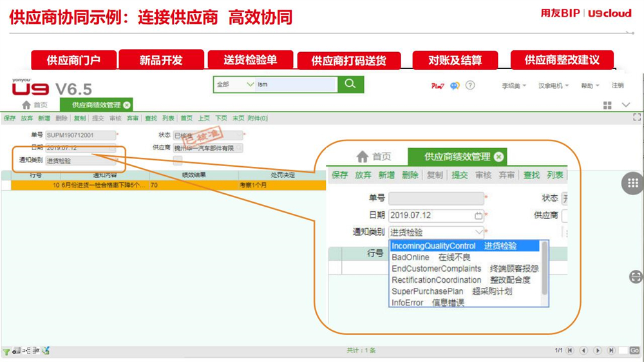Click the search box containing lsm

click(x=296, y=84)
